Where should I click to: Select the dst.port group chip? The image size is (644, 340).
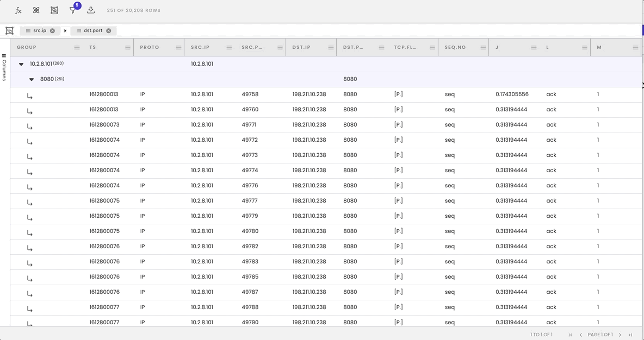point(93,31)
